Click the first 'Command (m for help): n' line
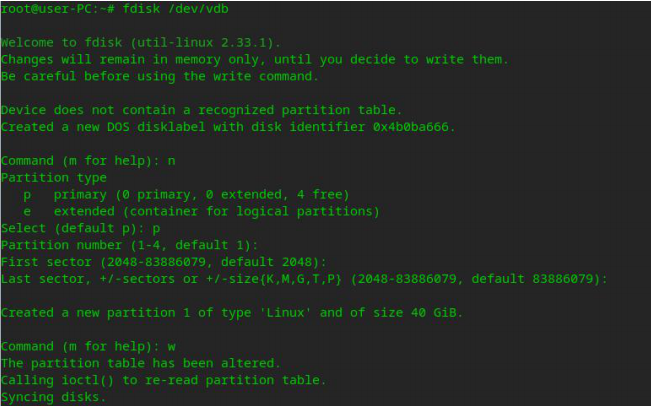The width and height of the screenshot is (651, 406). pyautogui.click(x=90, y=160)
